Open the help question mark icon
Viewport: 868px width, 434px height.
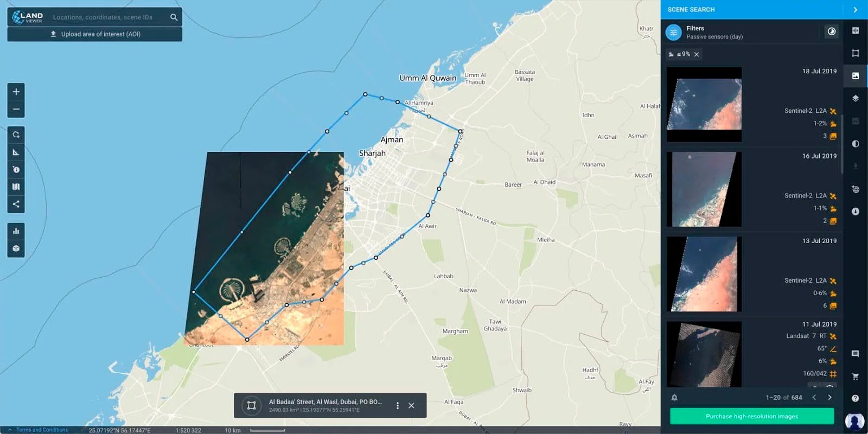[x=856, y=398]
